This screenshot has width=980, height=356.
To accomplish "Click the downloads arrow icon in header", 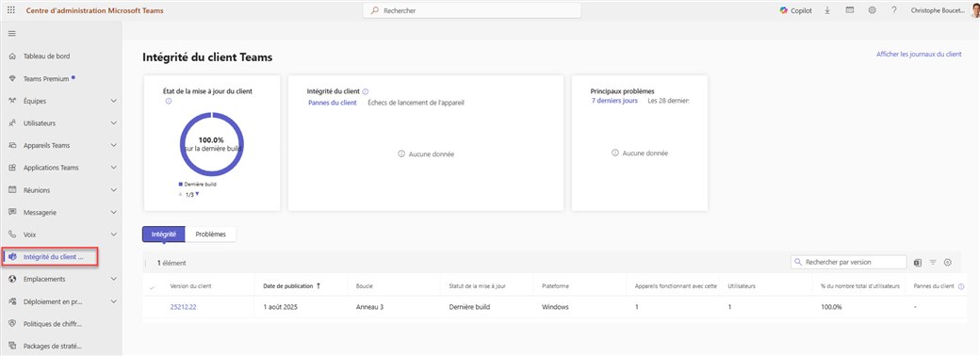I will pos(827,10).
